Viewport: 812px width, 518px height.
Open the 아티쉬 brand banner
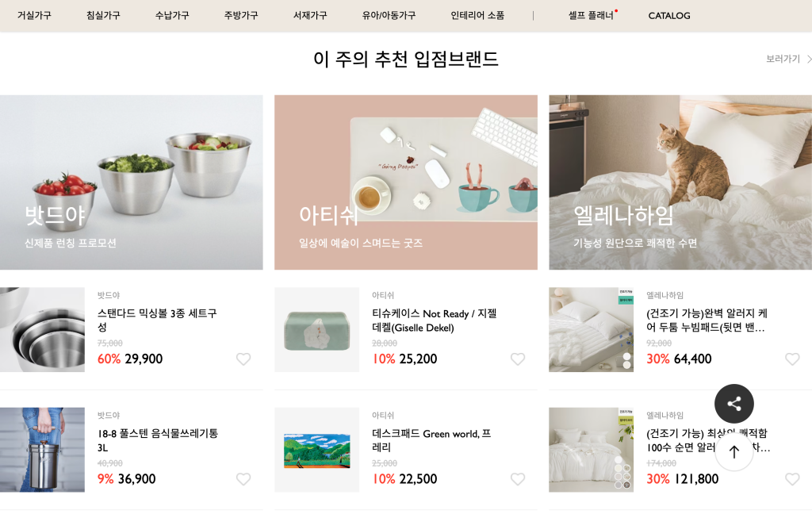tap(406, 182)
